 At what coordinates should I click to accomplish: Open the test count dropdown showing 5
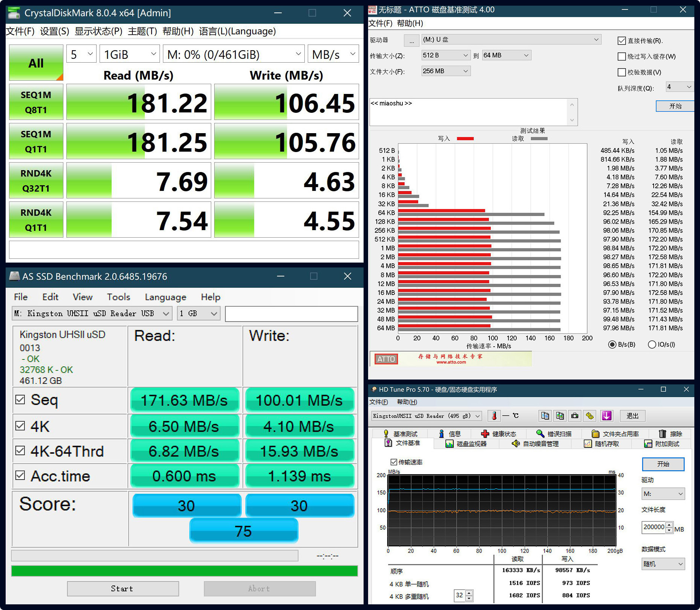[81, 55]
